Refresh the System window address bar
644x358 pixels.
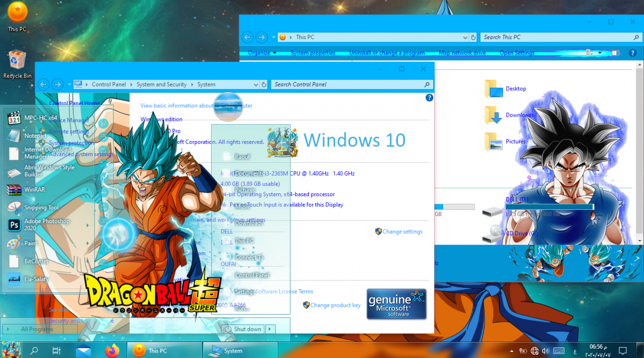click(x=264, y=84)
